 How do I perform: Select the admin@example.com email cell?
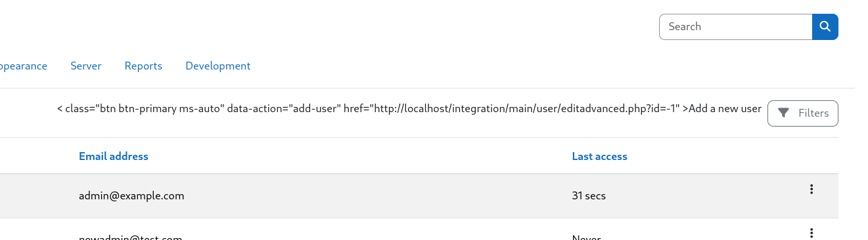click(x=131, y=196)
